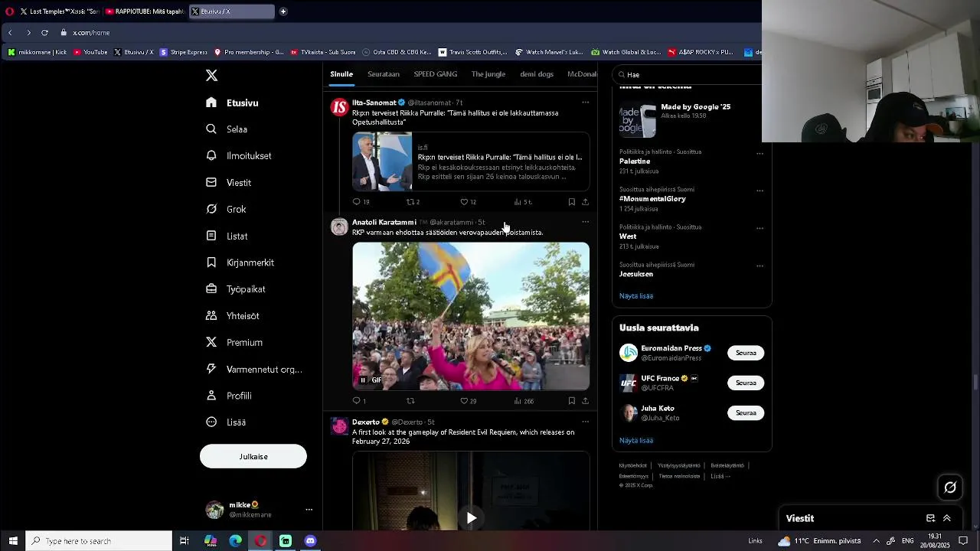Image resolution: width=980 pixels, height=551 pixels.
Task: Open Viestit messages in sidebar
Action: pyautogui.click(x=229, y=183)
